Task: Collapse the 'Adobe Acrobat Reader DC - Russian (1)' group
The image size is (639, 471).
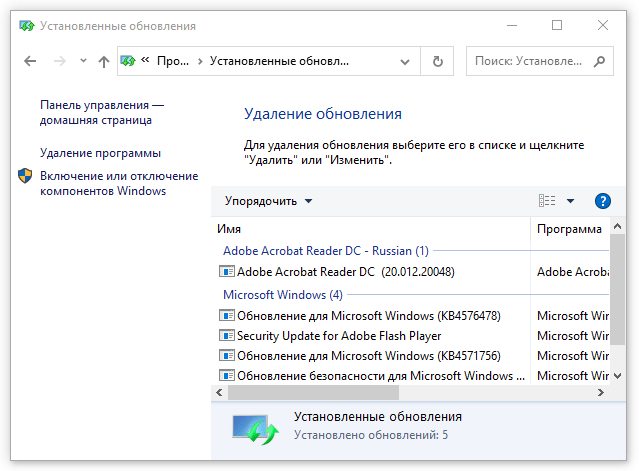Action: 326,251
